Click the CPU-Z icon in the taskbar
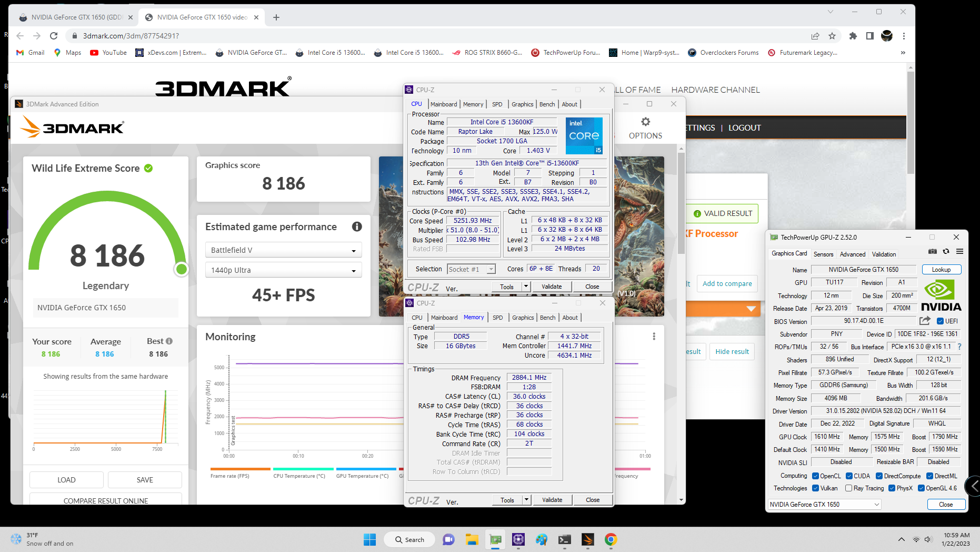 pos(518,539)
